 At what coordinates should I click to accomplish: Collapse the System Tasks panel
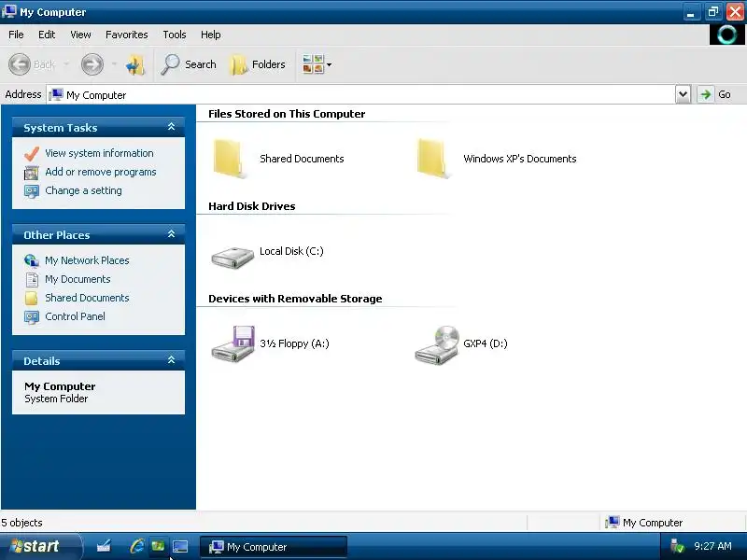[x=172, y=127]
